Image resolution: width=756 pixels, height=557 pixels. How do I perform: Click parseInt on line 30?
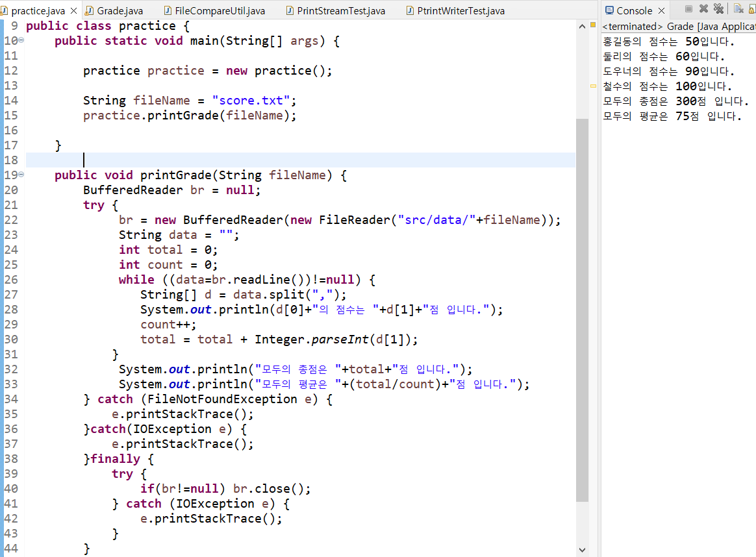click(340, 340)
